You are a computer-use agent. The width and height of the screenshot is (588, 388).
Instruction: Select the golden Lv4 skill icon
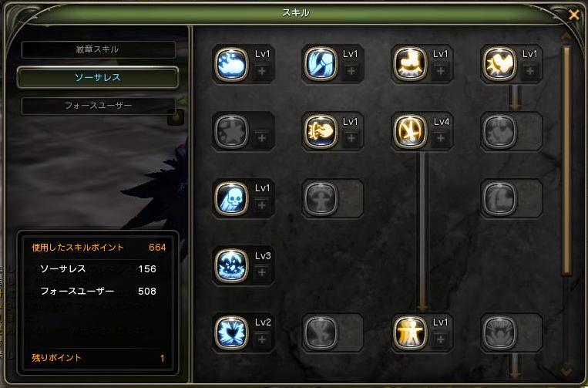410,131
